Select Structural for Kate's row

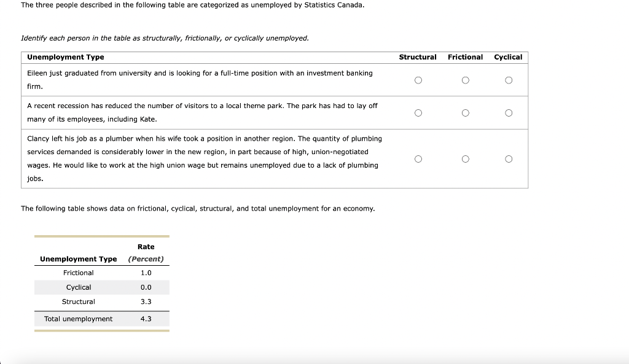(x=418, y=112)
